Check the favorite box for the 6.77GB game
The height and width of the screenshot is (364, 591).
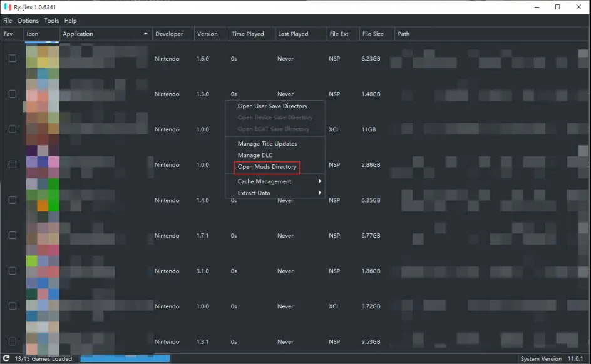[x=12, y=236]
